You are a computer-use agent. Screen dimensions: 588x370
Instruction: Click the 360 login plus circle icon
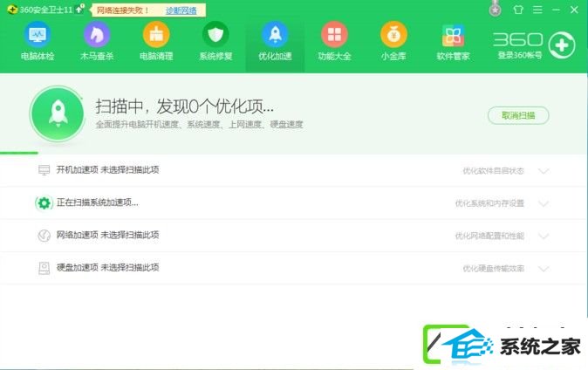pyautogui.click(x=561, y=45)
